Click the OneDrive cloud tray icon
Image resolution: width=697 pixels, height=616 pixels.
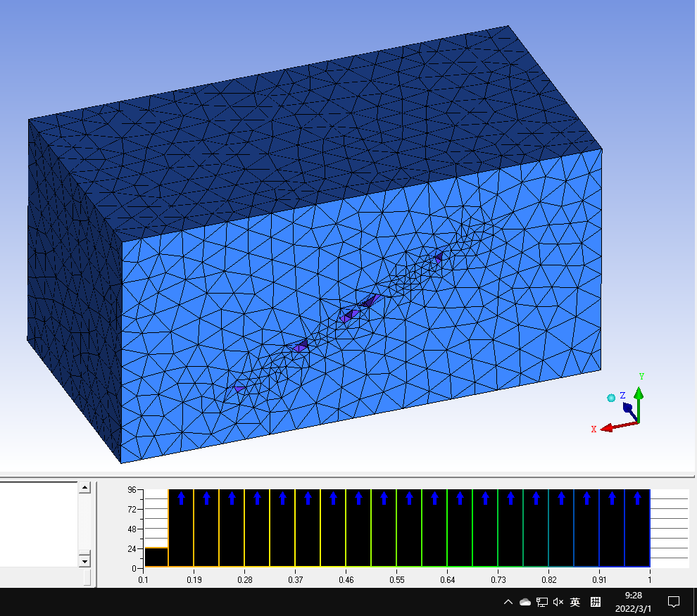(x=525, y=602)
